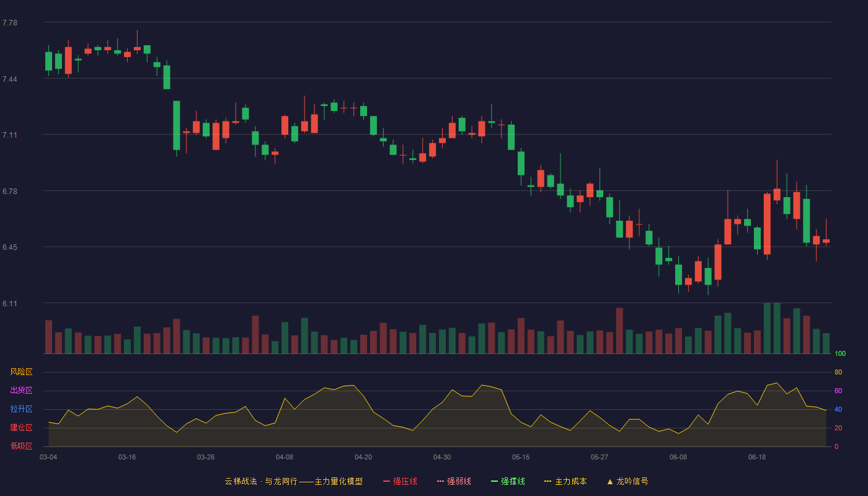
Task: Toggle the 强撑线 legend entry
Action: click(x=508, y=481)
